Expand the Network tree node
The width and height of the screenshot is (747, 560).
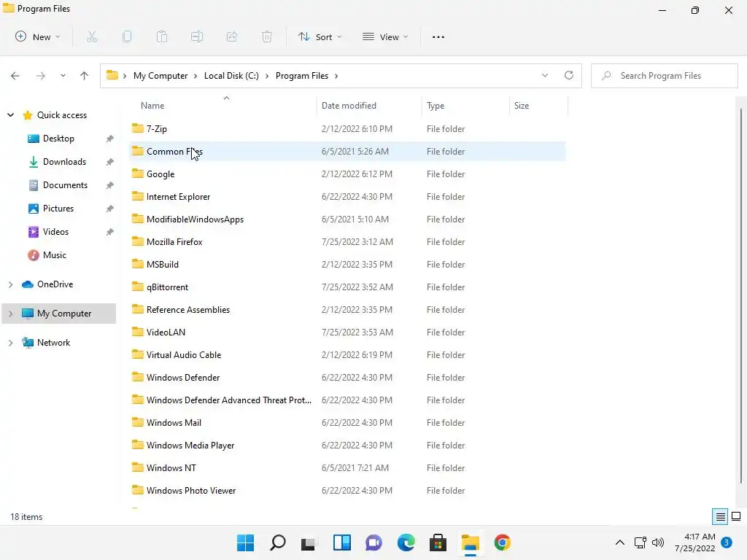(10, 343)
